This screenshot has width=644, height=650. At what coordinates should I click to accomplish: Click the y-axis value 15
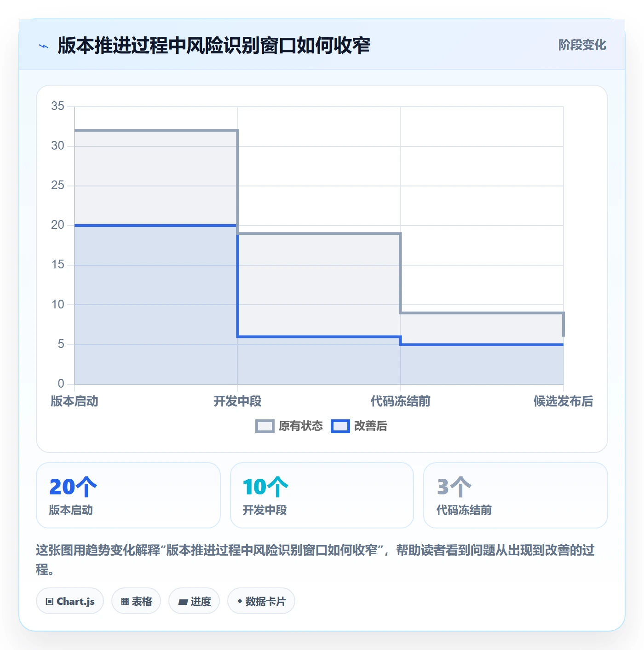pos(58,265)
